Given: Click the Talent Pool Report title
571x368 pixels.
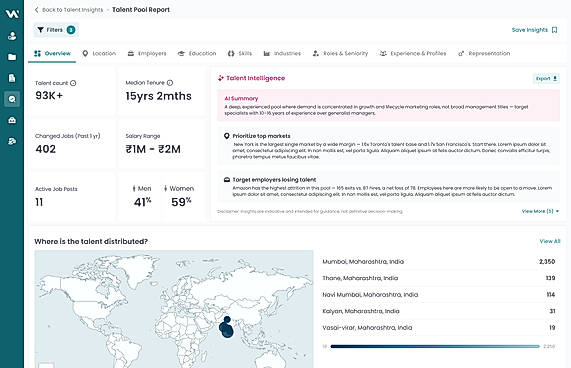Looking at the screenshot, I should click(141, 10).
